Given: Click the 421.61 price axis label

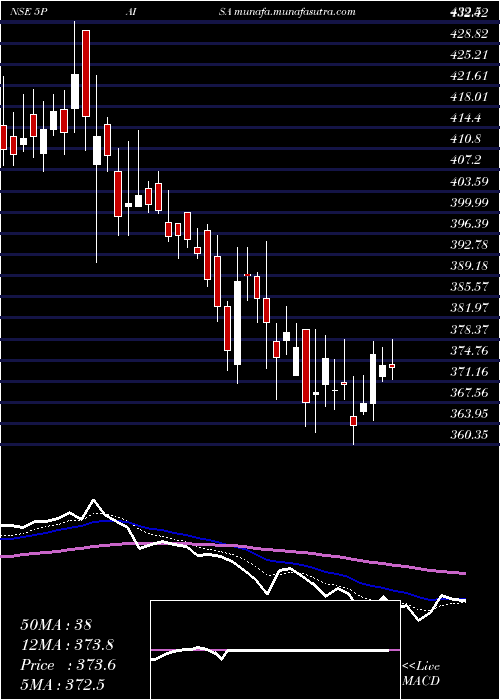Looking at the screenshot, I should 468,76.
